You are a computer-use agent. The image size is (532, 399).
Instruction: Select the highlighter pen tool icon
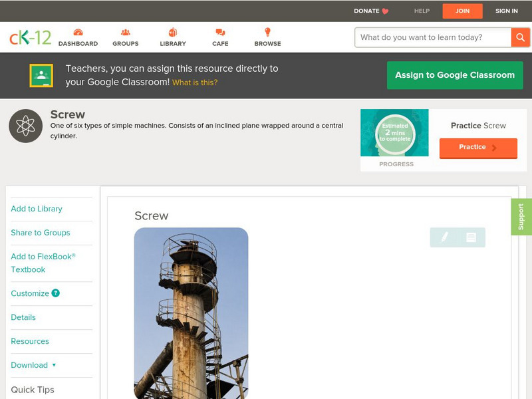(x=444, y=237)
